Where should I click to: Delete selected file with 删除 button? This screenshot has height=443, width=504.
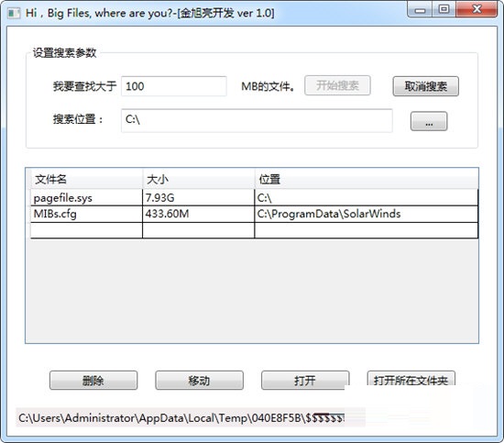click(x=93, y=381)
